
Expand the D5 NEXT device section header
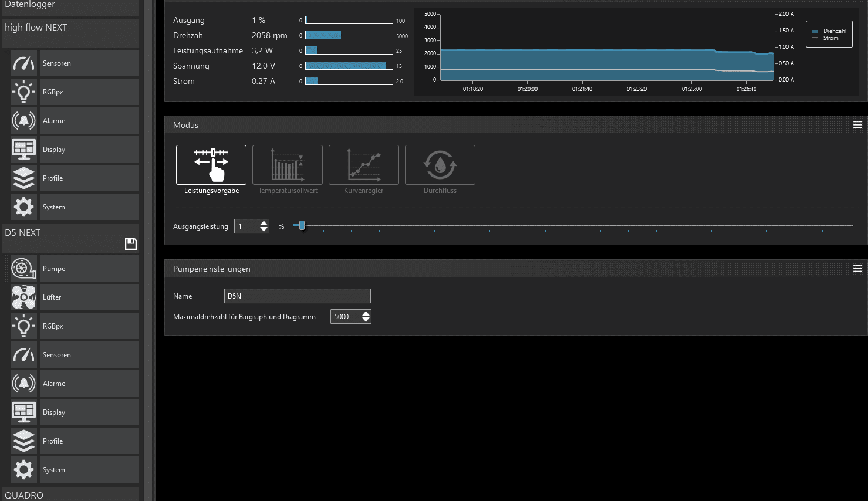[70, 238]
